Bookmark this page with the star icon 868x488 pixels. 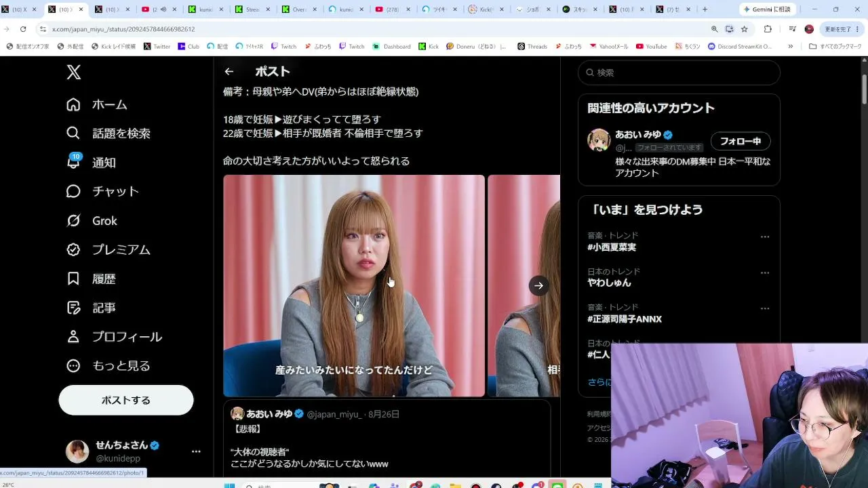[744, 29]
